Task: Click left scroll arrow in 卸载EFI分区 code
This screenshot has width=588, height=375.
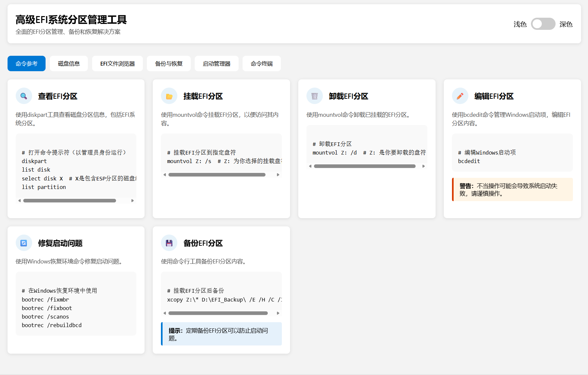Action: (310, 166)
